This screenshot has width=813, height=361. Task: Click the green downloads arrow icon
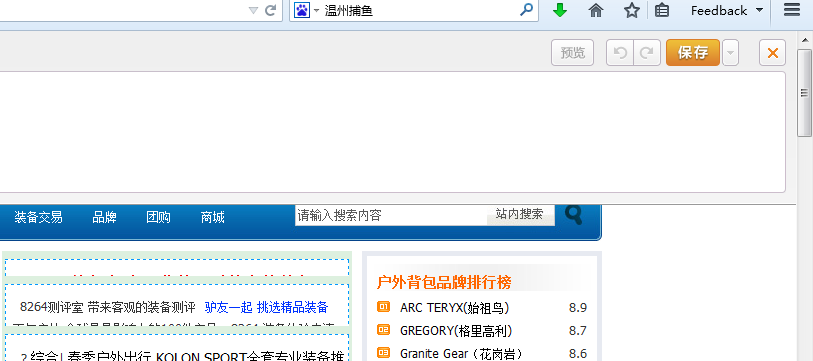click(x=560, y=10)
